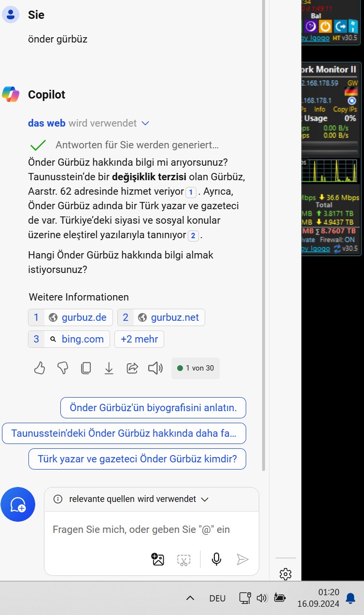Click the chat vertical scrollbar
The width and height of the screenshot is (364, 615).
pos(264,235)
